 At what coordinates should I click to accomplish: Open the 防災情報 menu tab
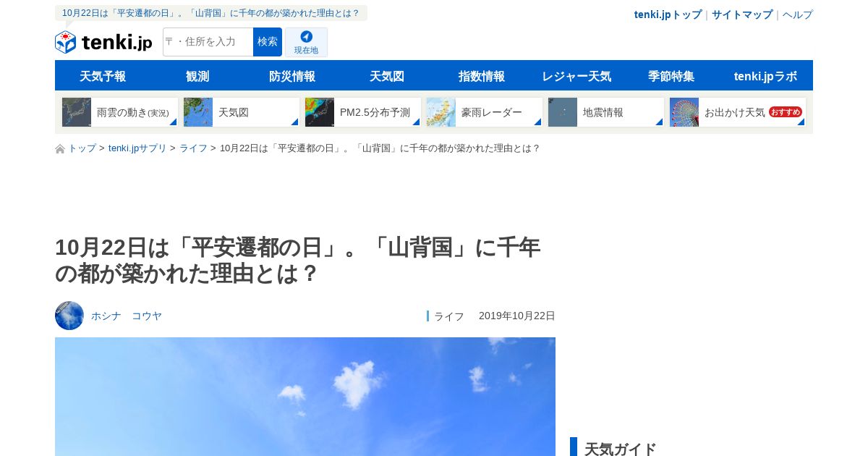coord(292,76)
